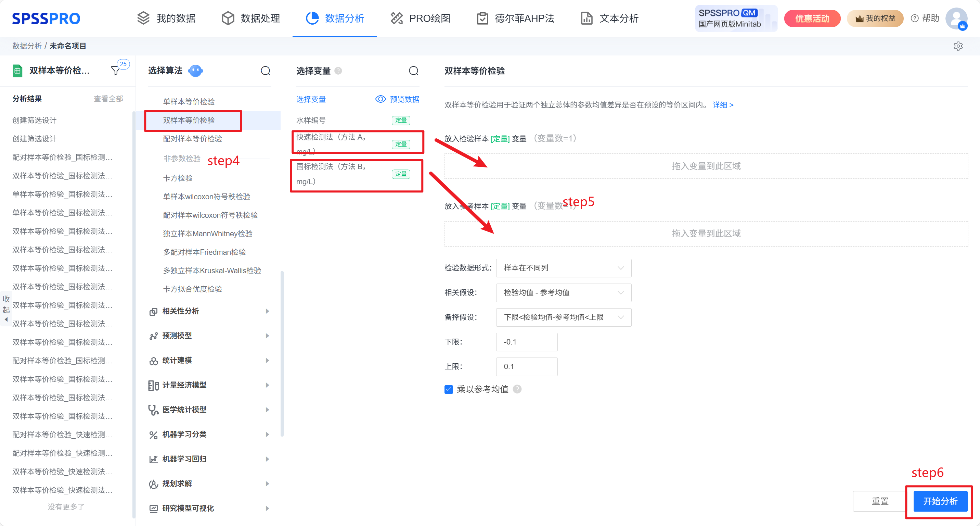Click the user avatar icon
Screen dimensions: 980x526
pyautogui.click(x=956, y=18)
